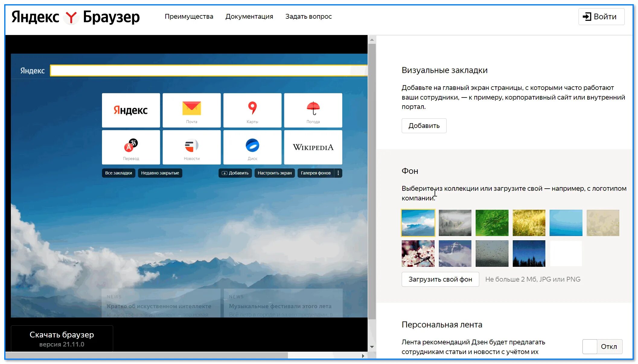The height and width of the screenshot is (364, 638).
Task: Click the Визуальные закладки heading
Action: click(x=445, y=70)
